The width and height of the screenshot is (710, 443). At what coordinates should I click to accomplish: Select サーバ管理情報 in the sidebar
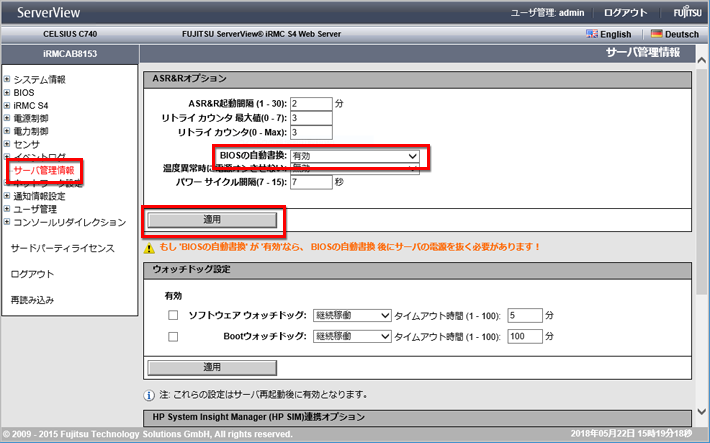(x=44, y=171)
